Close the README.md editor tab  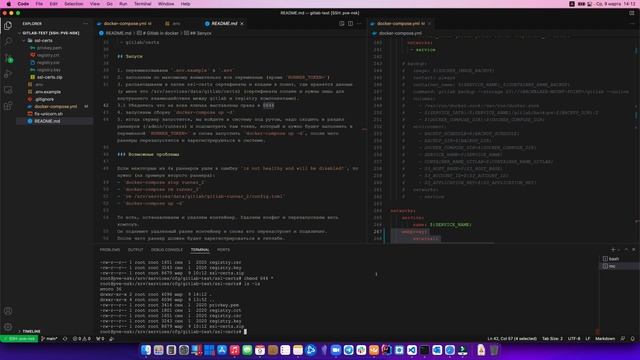tap(242, 24)
